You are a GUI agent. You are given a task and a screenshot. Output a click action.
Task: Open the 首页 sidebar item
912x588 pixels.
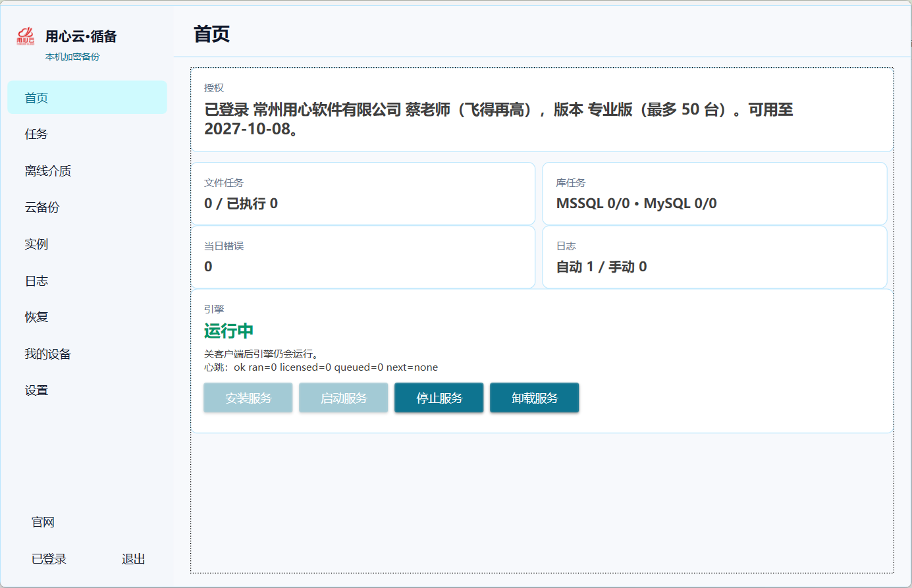click(x=87, y=97)
